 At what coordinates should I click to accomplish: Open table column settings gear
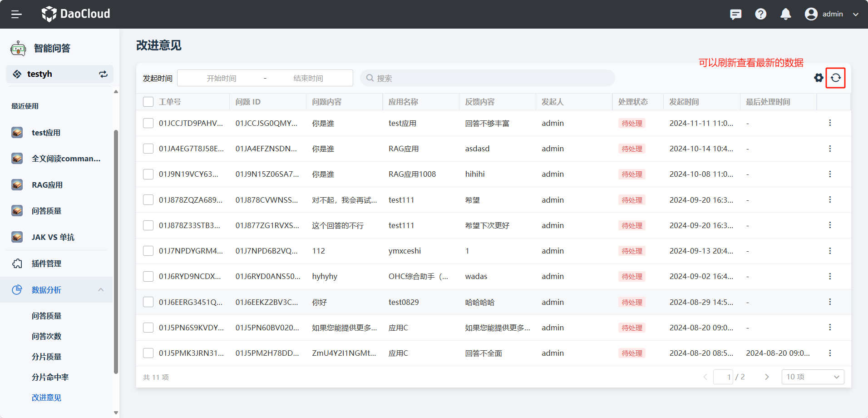tap(819, 78)
